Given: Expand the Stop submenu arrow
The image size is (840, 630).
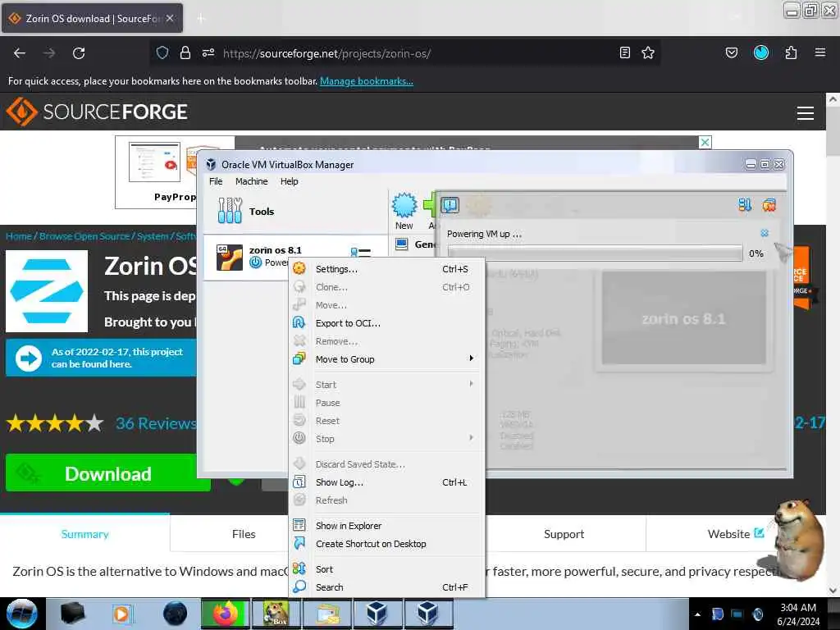Looking at the screenshot, I should 471,438.
